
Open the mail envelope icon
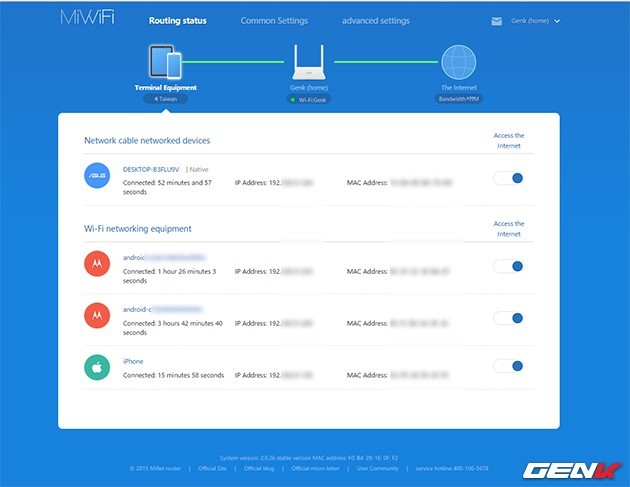(x=497, y=21)
